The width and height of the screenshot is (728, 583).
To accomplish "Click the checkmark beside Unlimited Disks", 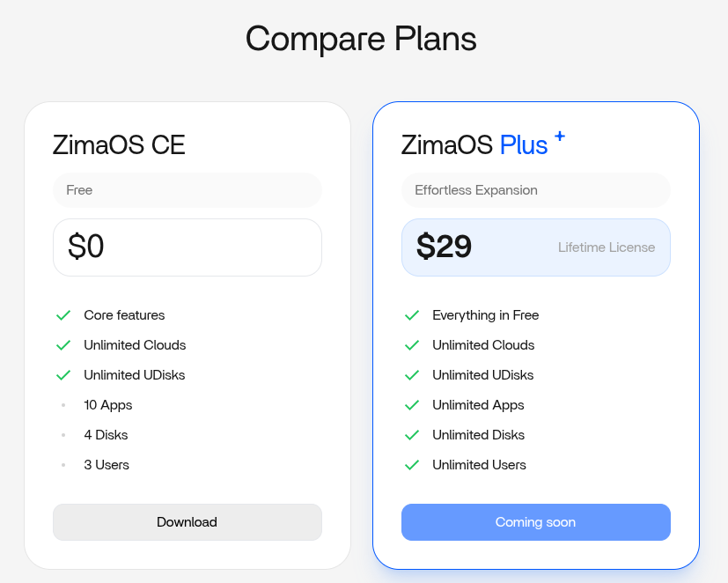I will [x=412, y=435].
